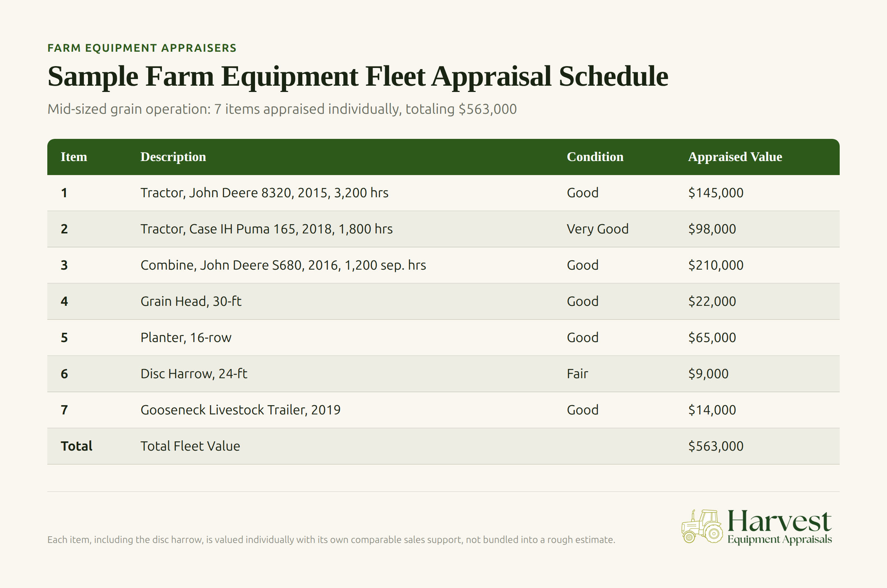This screenshot has width=887, height=588.
Task: Click the 'Very Good' condition cell
Action: [x=597, y=229]
